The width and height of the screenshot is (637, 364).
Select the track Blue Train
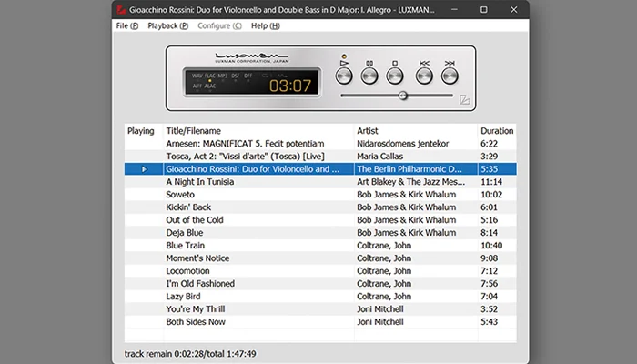185,246
